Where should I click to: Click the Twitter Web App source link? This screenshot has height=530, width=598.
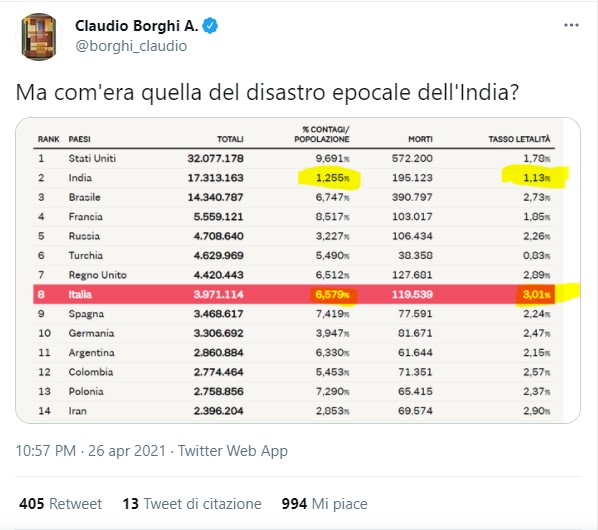[x=233, y=451]
